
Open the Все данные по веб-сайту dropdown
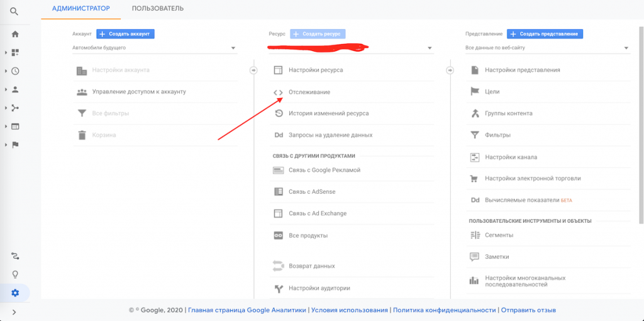point(547,48)
